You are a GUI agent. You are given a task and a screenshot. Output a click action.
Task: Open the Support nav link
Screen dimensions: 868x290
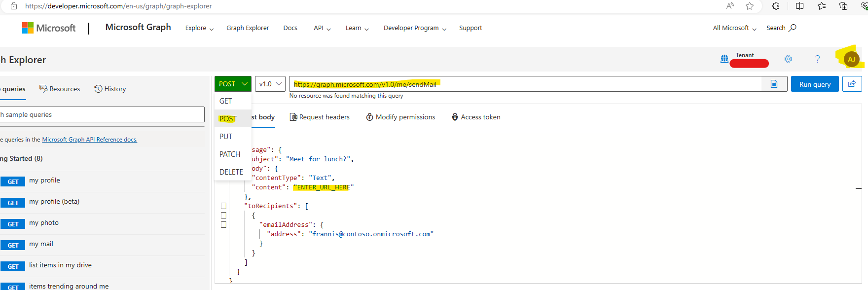(470, 28)
